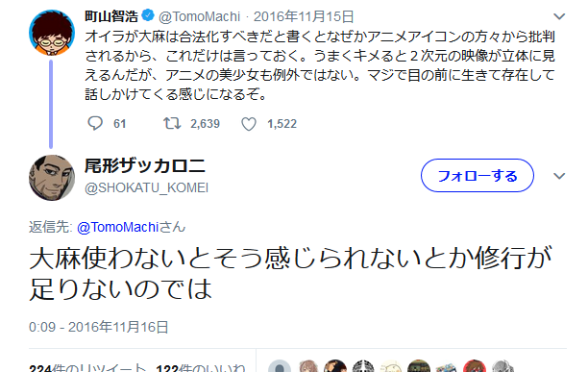The image size is (588, 372).
Task: Click the @TomoMachi handle in header
Action: [x=199, y=17]
